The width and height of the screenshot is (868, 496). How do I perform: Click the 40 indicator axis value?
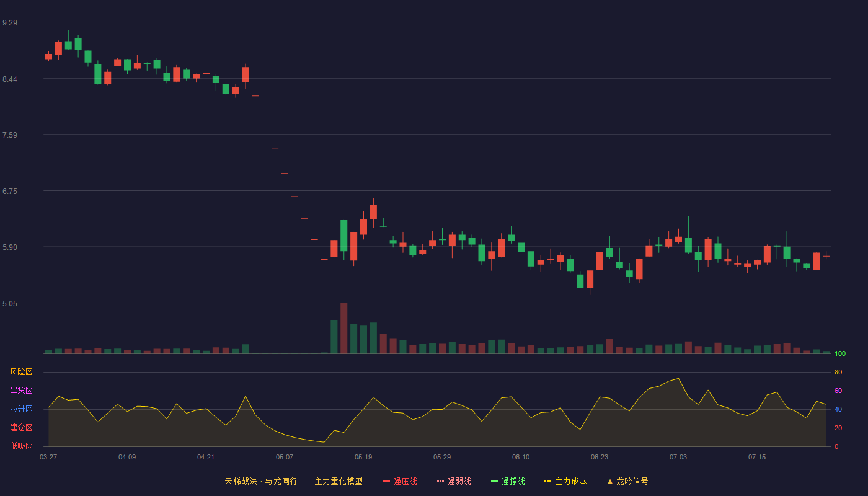(838, 409)
